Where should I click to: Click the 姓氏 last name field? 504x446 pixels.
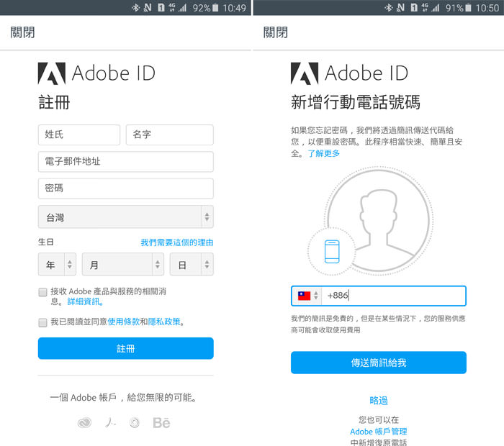(79, 135)
